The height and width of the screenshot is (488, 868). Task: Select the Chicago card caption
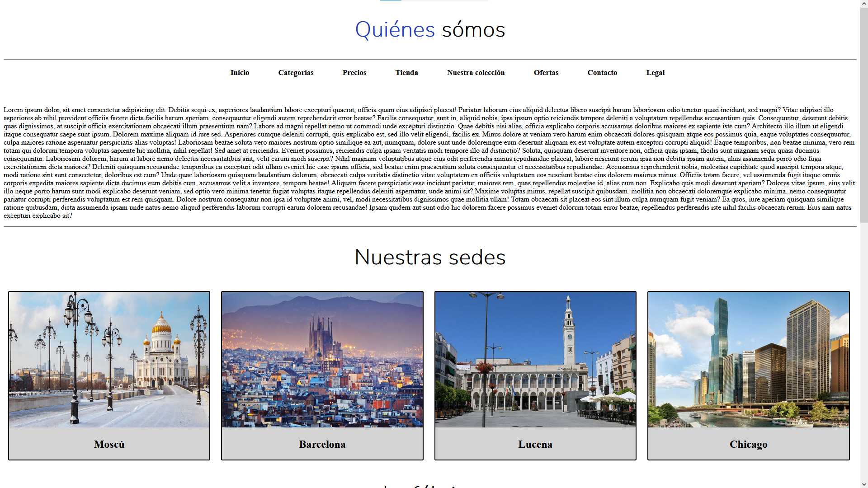pyautogui.click(x=748, y=444)
